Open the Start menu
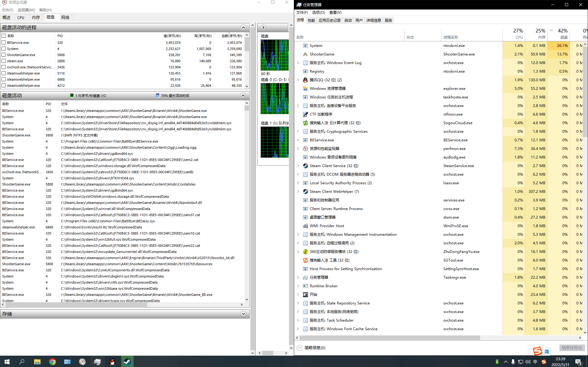The height and width of the screenshot is (367, 588). coord(7,362)
